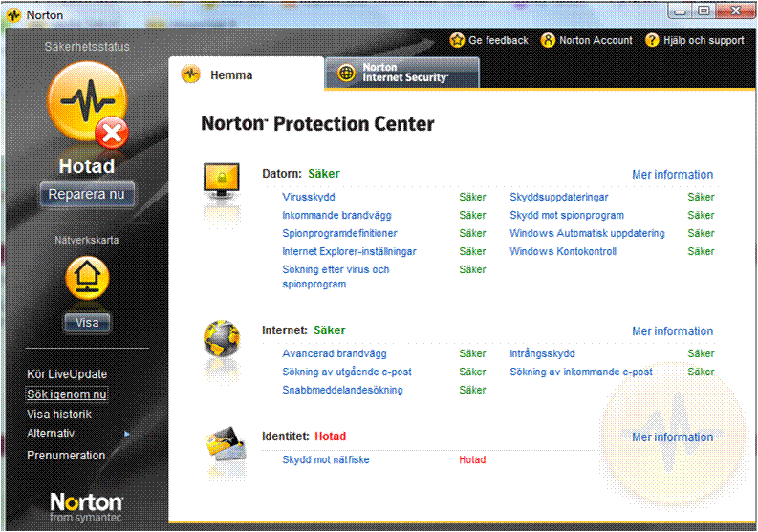Open Hjälp och support

tap(704, 40)
